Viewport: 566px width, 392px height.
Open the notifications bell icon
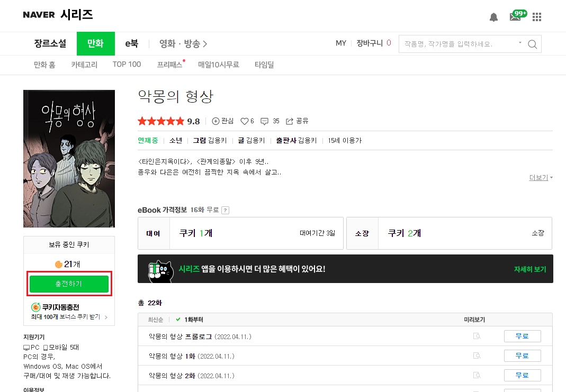click(493, 17)
